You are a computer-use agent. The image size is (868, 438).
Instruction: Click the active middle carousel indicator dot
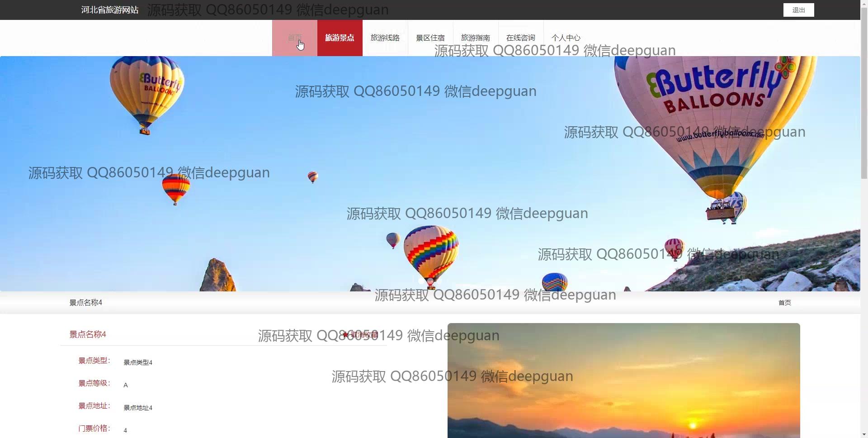coord(430,281)
